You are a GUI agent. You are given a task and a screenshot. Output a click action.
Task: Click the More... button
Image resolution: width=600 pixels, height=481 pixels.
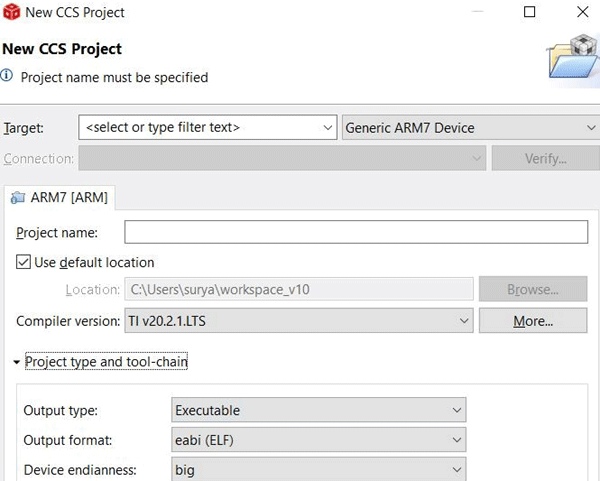(532, 321)
